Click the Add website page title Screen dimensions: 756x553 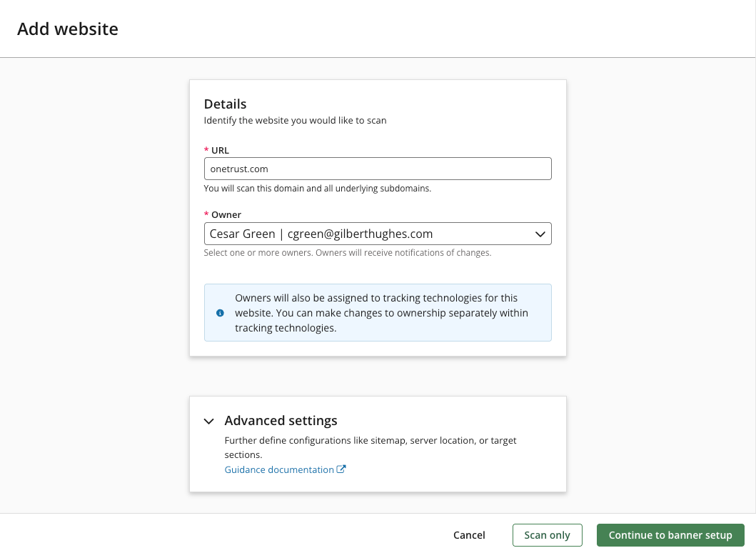pos(68,29)
